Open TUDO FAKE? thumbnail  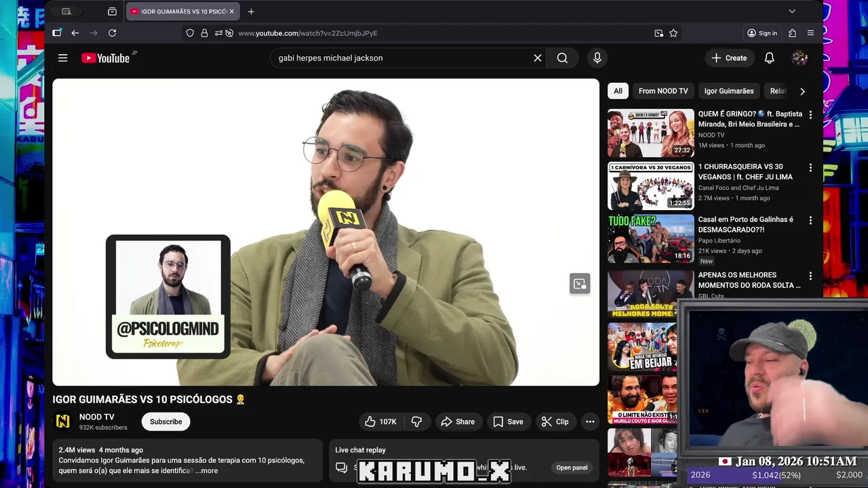point(651,239)
